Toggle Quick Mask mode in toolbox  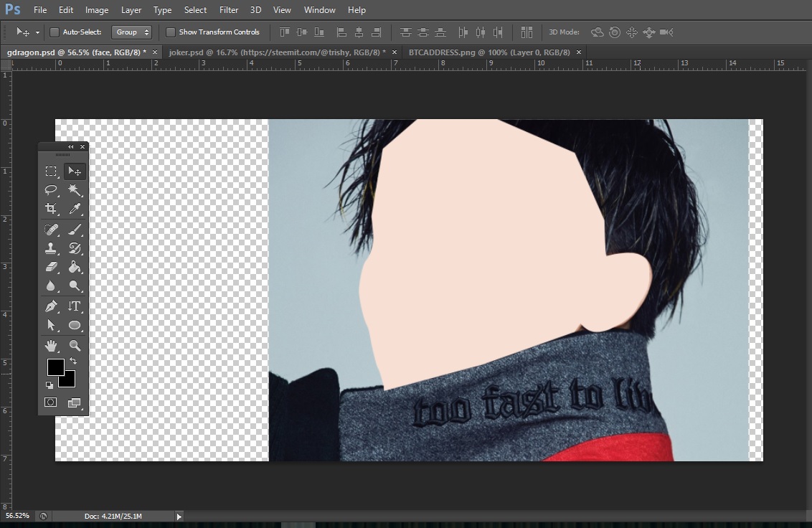pos(51,402)
